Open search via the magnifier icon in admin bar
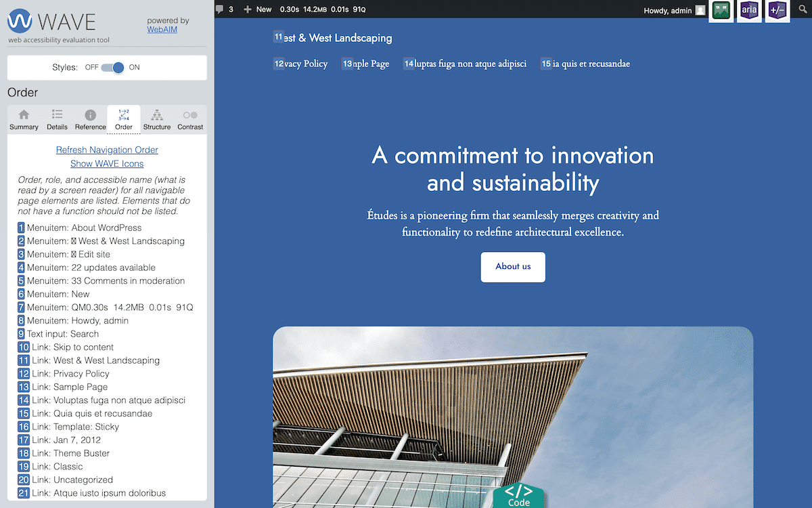Screen dimensions: 812x508 click(x=803, y=9)
